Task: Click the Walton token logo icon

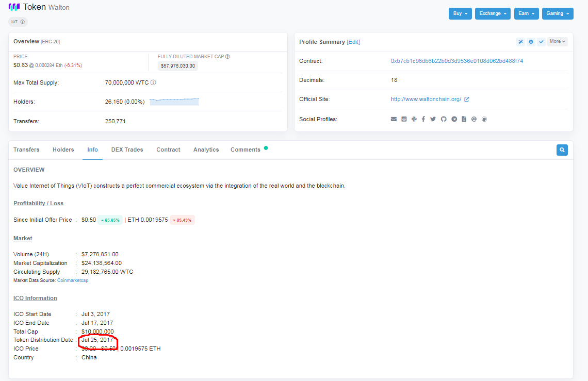Action: (x=14, y=7)
